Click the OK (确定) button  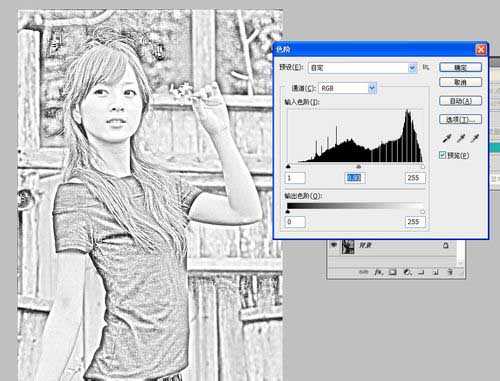tap(460, 68)
